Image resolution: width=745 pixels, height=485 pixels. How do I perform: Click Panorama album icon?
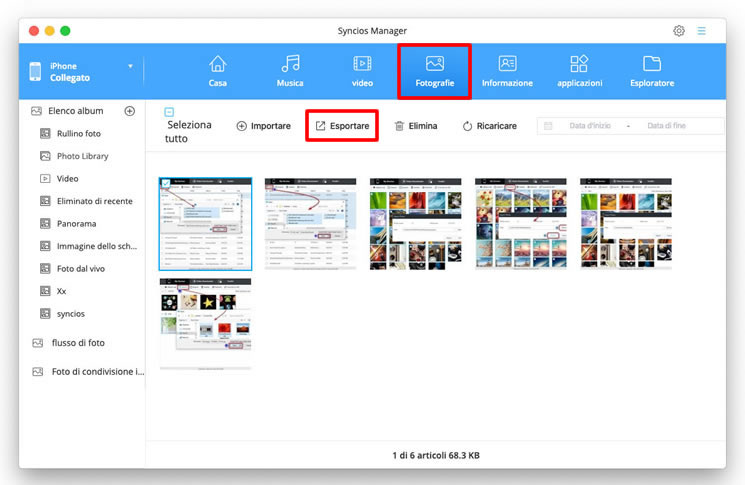45,223
